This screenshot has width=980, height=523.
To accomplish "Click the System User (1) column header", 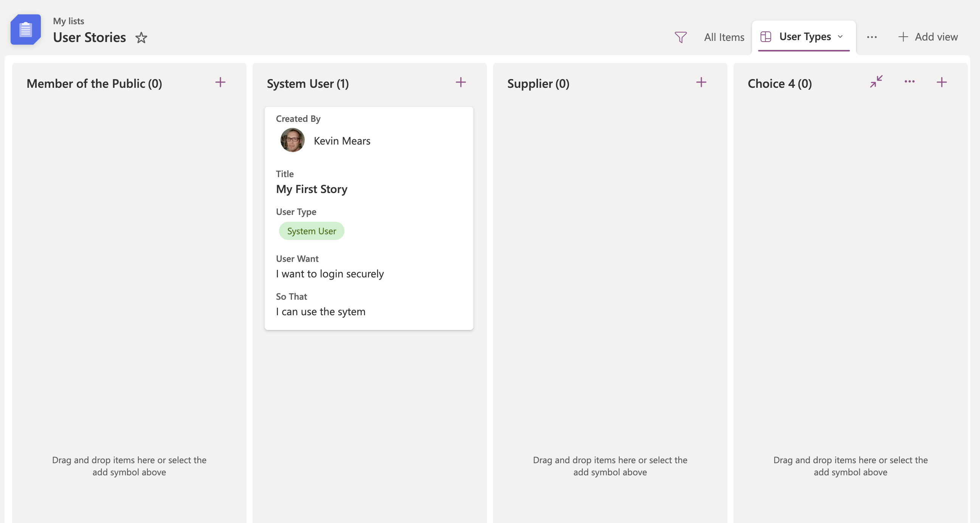I will [308, 83].
